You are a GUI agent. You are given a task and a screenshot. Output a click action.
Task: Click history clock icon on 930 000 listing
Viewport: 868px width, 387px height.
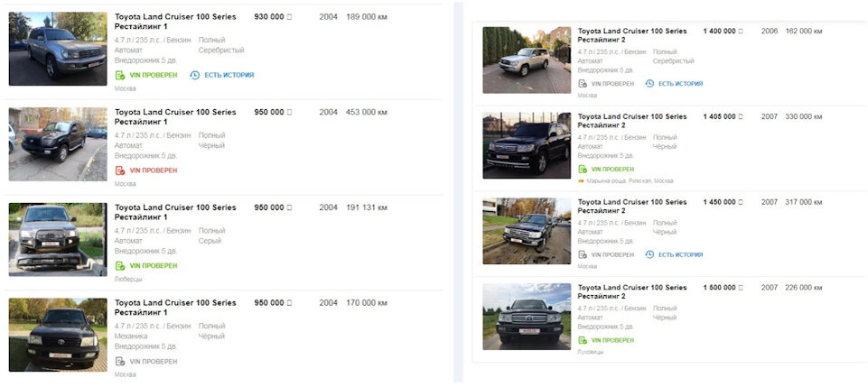coord(195,75)
